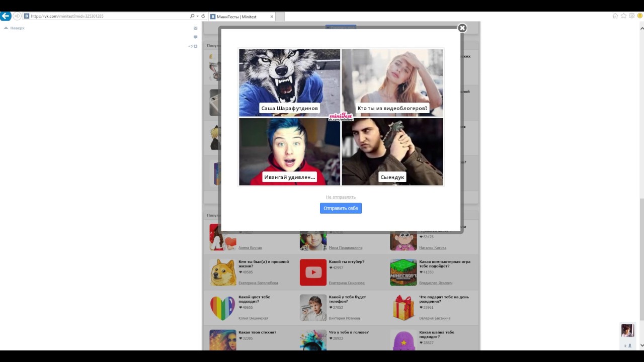
Task: Open the purple hat test icon
Action: [404, 340]
